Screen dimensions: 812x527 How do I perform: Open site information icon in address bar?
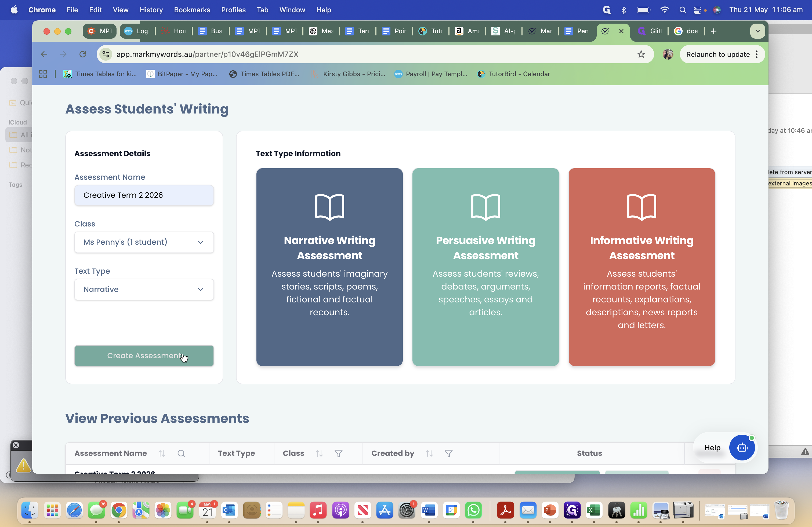[x=106, y=54]
